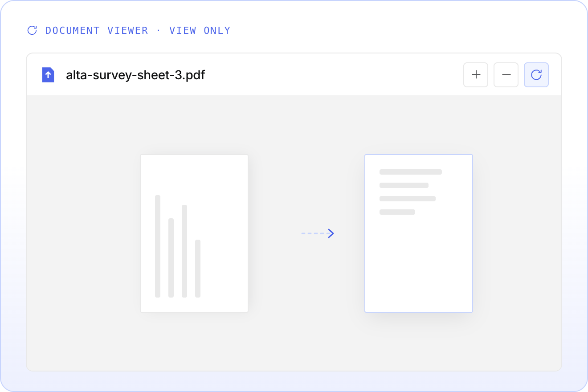The image size is (588, 392).
Task: Click the tallest vertical bar on left page
Action: (x=158, y=246)
